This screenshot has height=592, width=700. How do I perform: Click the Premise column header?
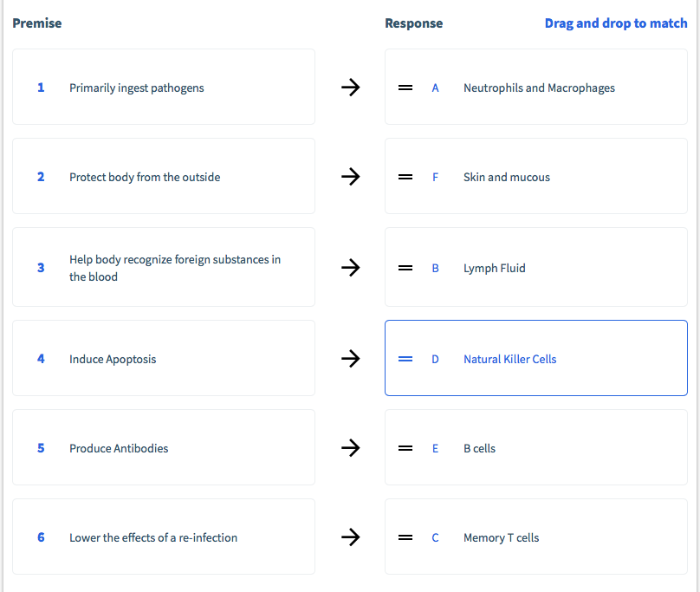[36, 23]
